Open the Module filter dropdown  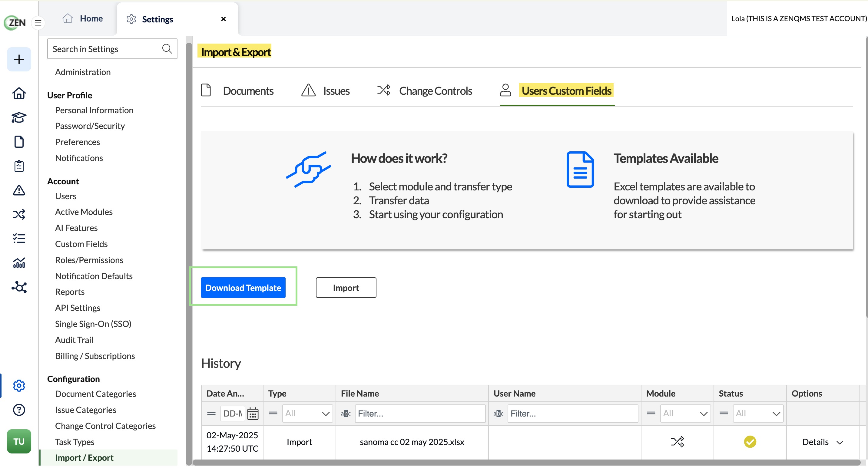point(685,414)
